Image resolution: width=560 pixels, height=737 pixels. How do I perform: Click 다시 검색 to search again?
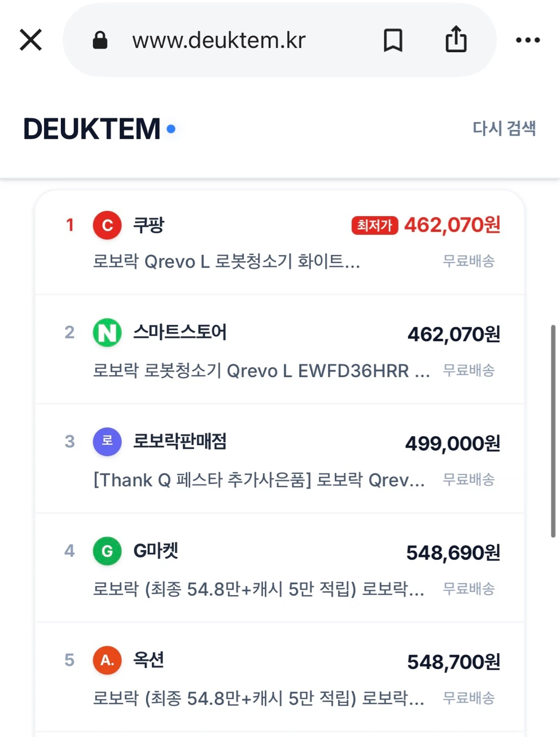click(x=504, y=128)
